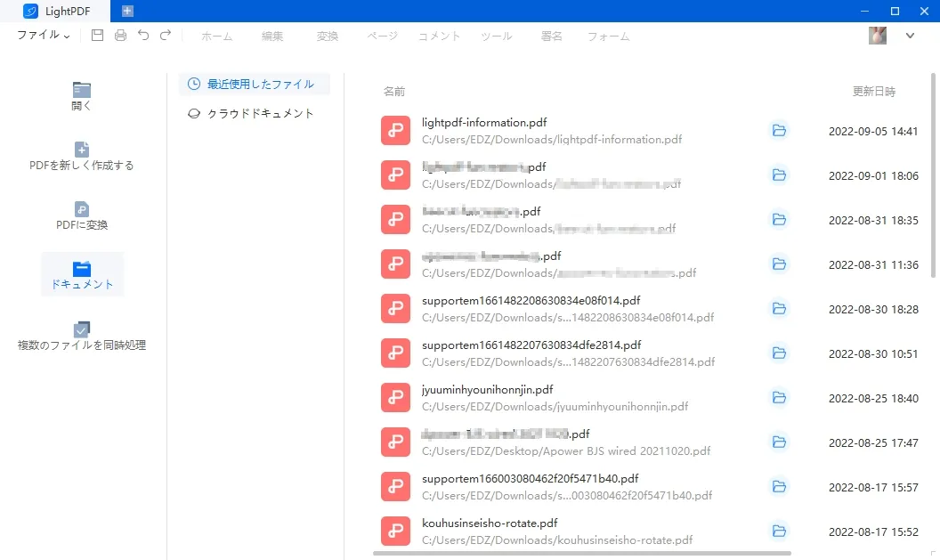Switch to クラウドドキュメント view
Screen dimensions: 940x560
pos(255,113)
